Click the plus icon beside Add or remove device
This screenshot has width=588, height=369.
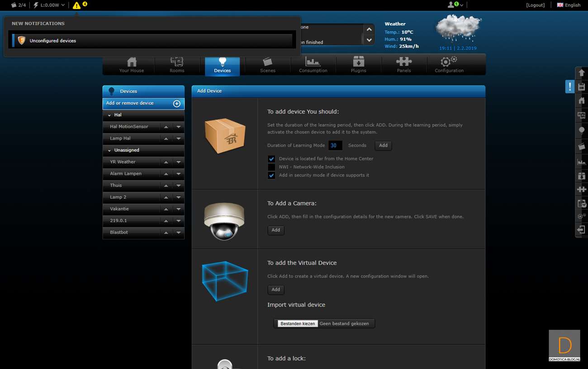pyautogui.click(x=177, y=104)
